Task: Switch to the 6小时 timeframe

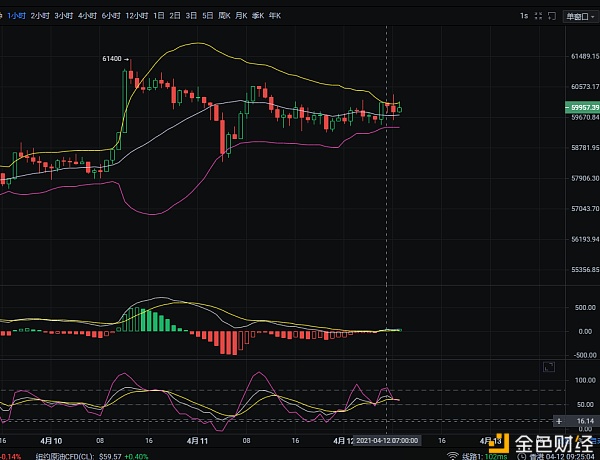Action: (111, 16)
